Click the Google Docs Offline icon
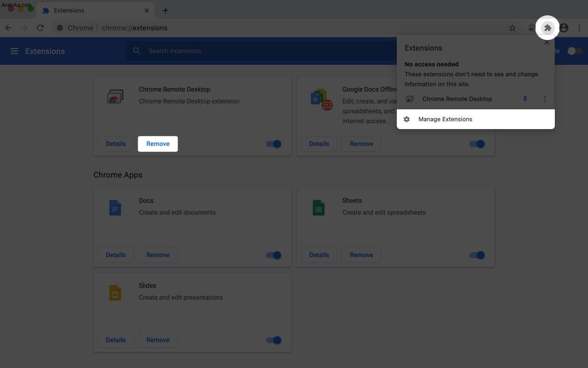The image size is (588, 368). (x=321, y=99)
